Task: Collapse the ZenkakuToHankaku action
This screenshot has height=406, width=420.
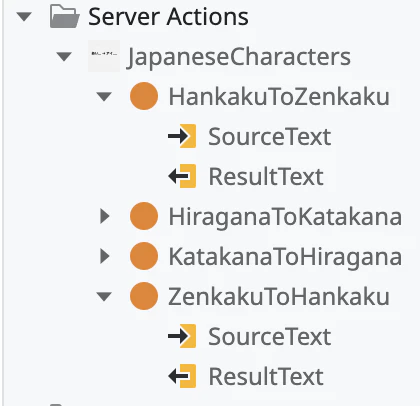Action: click(x=104, y=297)
